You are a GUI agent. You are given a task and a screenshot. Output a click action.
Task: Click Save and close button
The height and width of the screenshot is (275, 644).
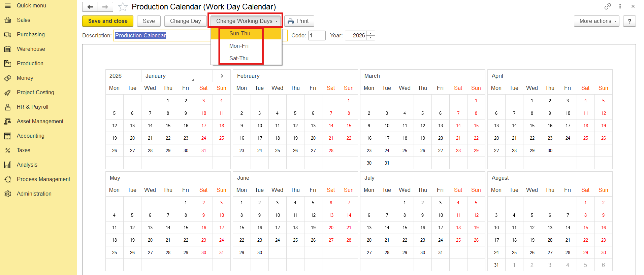(x=108, y=21)
